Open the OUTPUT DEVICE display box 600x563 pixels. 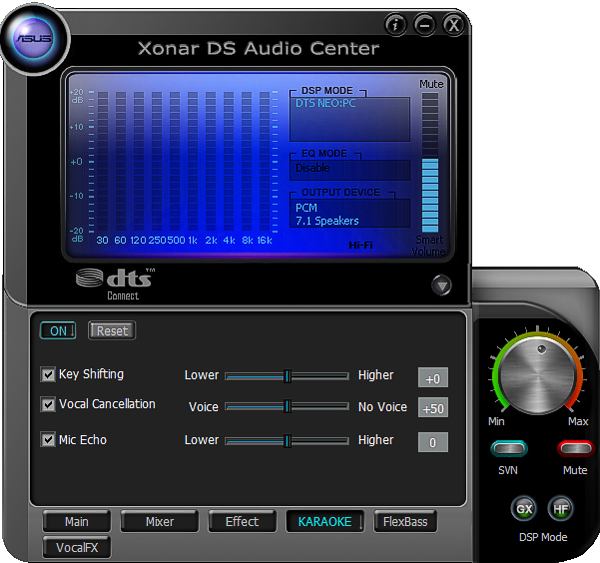pos(352,213)
